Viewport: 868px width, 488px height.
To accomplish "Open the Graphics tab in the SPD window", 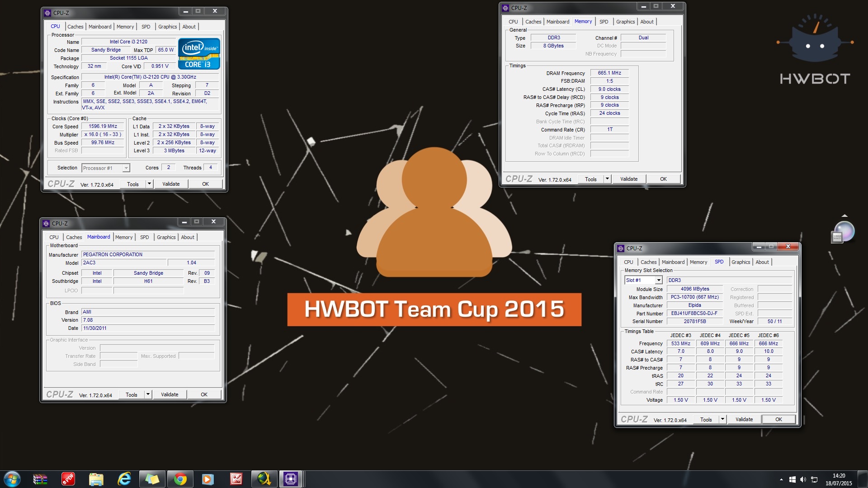I will [x=741, y=262].
